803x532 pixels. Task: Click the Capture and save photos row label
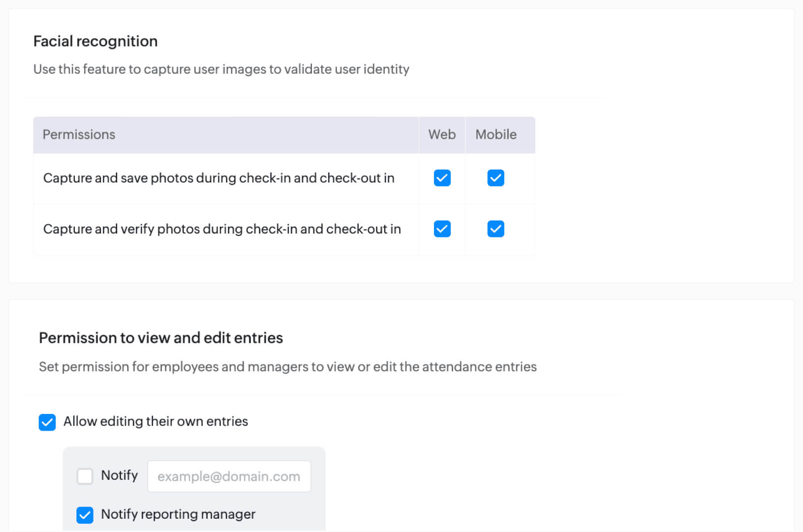coord(219,178)
